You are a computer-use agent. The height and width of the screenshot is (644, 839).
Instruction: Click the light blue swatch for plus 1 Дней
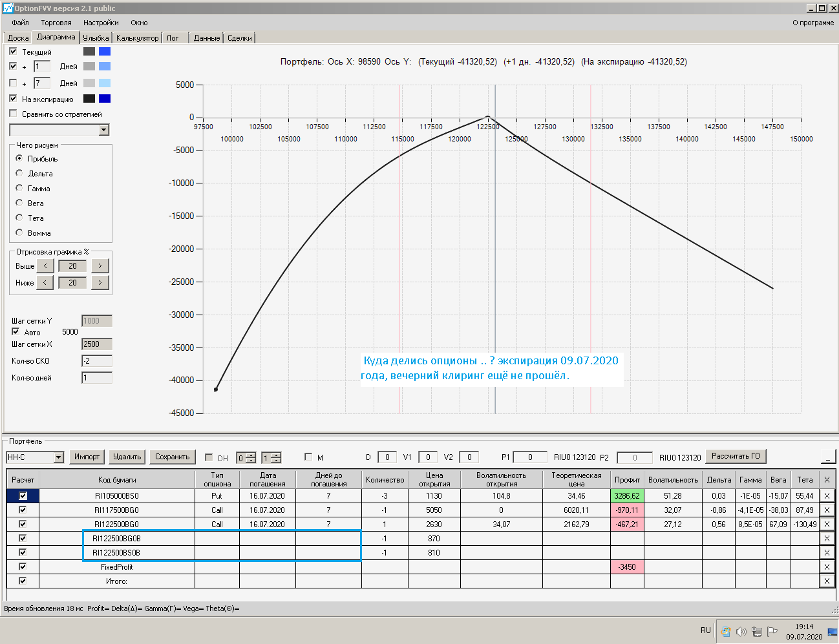[105, 66]
